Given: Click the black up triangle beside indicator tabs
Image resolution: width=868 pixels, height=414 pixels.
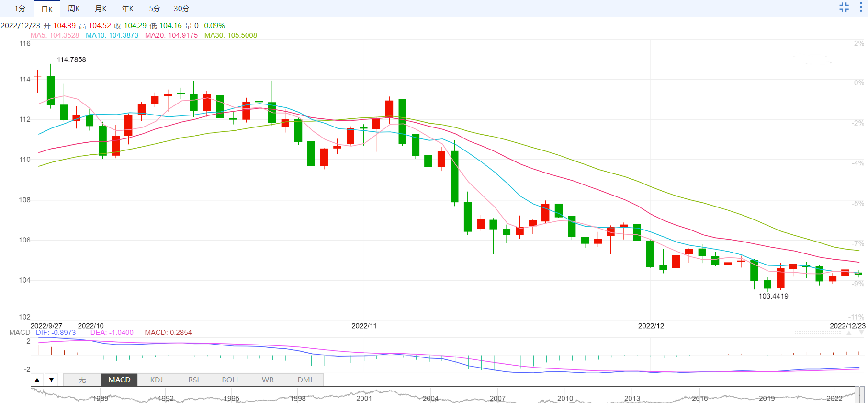Looking at the screenshot, I should click(x=37, y=380).
